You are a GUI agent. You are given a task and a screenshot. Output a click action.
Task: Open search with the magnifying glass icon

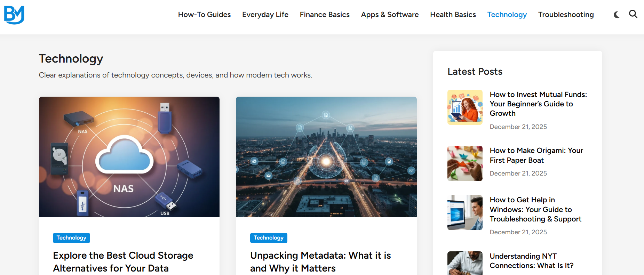click(x=633, y=14)
